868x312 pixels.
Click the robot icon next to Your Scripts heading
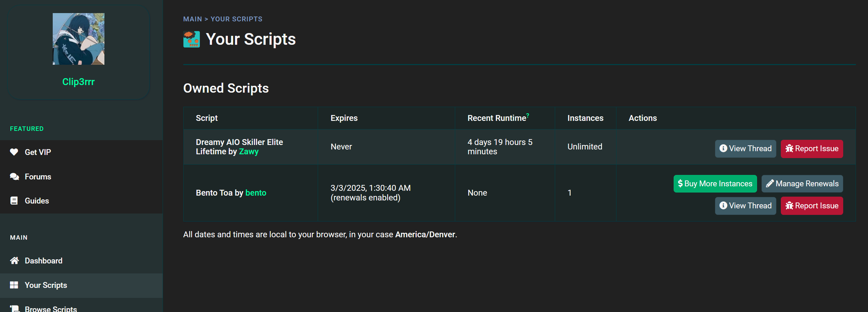coord(192,39)
